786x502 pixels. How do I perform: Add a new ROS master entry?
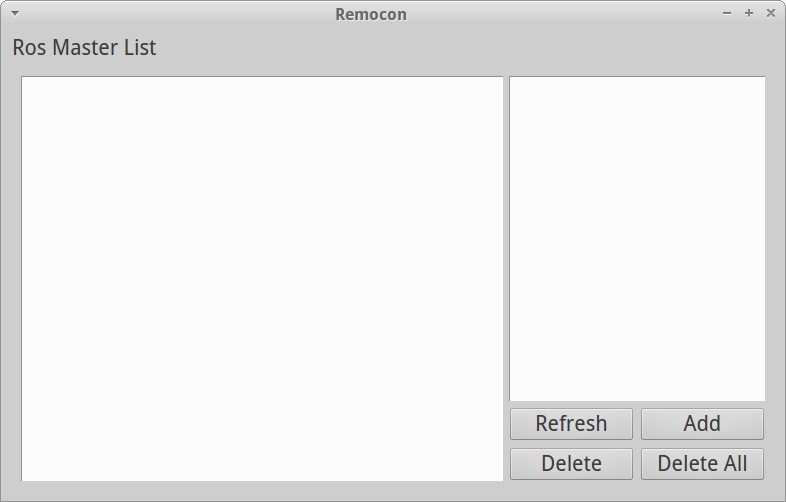tap(702, 423)
